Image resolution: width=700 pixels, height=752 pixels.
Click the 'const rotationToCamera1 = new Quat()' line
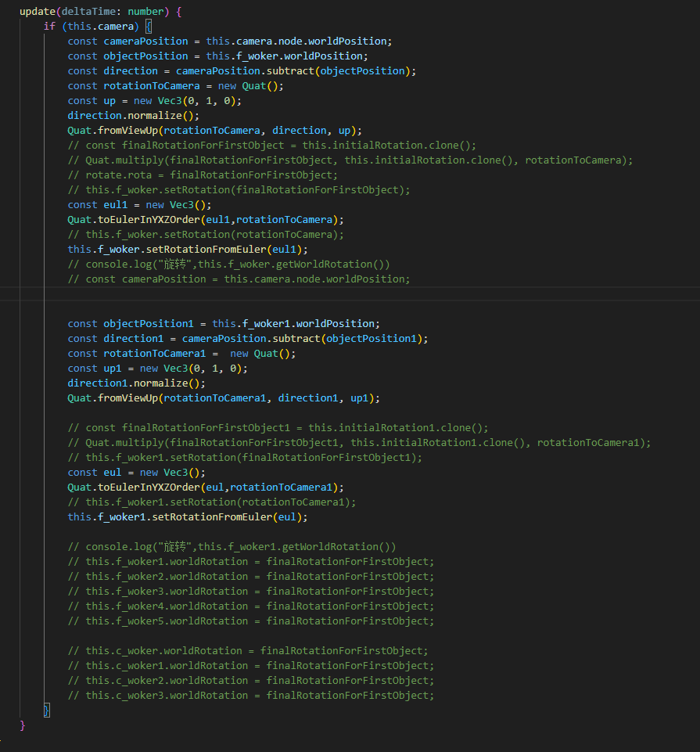(x=181, y=354)
